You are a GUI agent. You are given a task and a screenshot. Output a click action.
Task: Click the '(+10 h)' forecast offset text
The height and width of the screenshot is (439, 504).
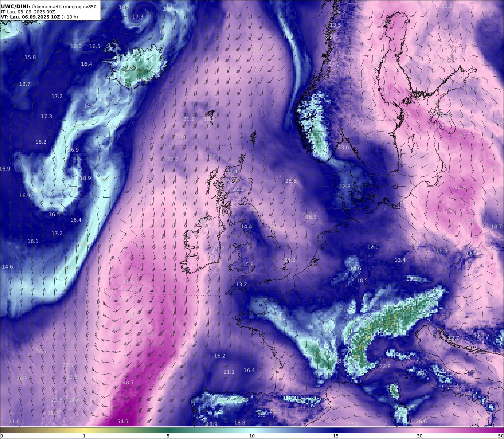[69, 17]
